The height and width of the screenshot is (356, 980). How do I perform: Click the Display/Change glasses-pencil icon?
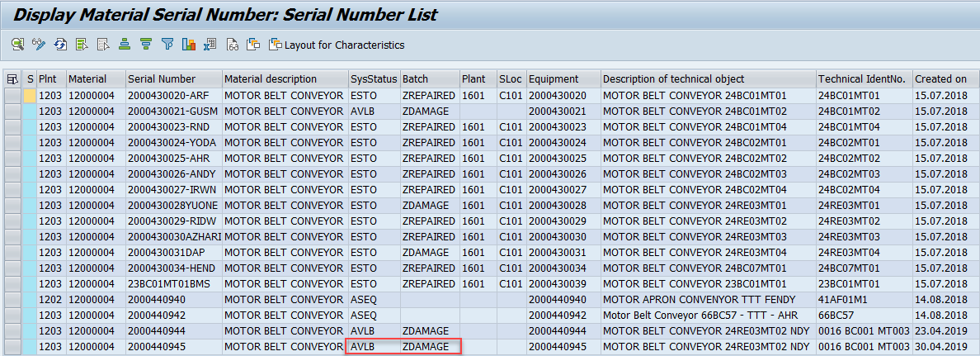click(39, 45)
